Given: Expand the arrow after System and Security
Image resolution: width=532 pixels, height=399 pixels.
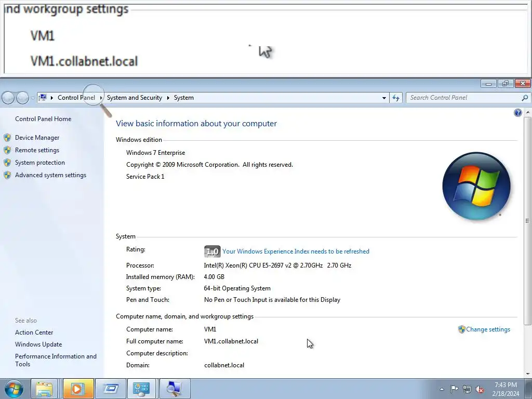Looking at the screenshot, I should point(168,98).
